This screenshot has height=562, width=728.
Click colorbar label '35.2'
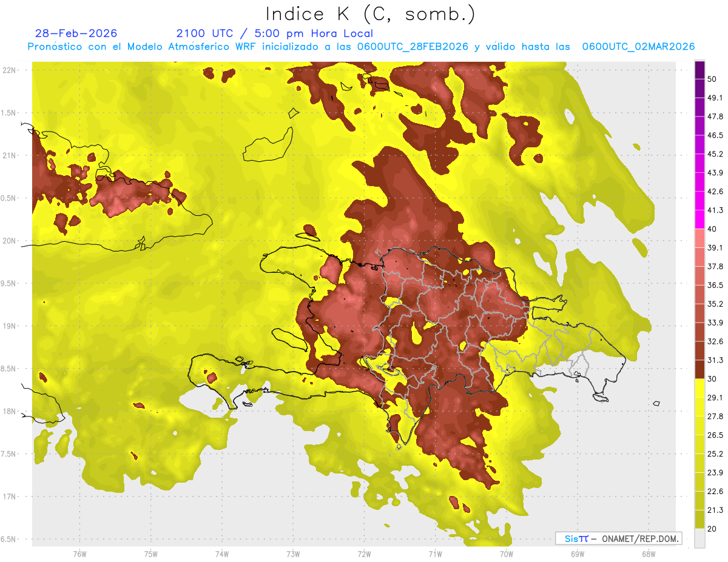pos(716,304)
